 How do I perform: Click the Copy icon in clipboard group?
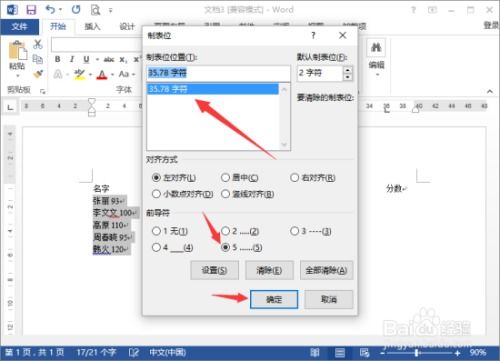tap(38, 59)
